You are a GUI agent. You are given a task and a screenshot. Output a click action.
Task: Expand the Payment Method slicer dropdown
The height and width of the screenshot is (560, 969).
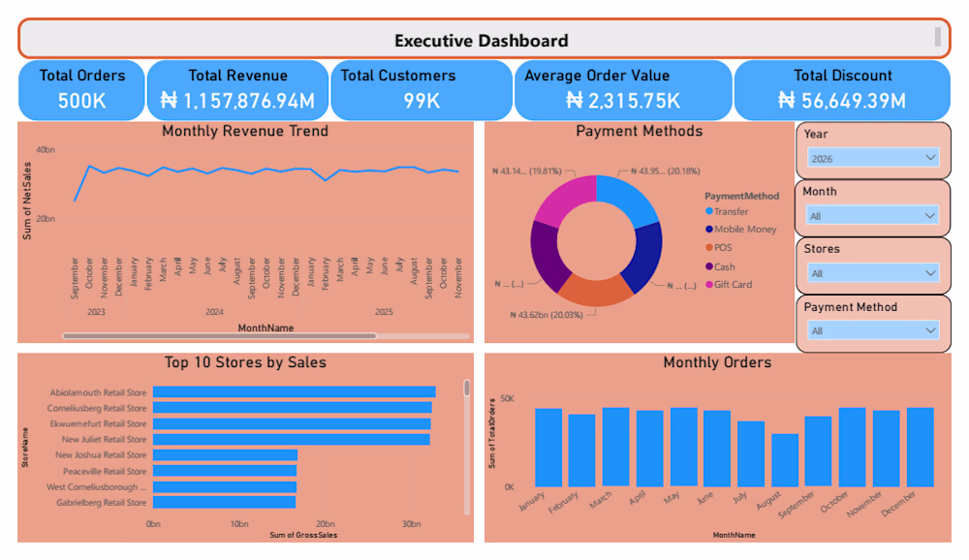pos(873,330)
